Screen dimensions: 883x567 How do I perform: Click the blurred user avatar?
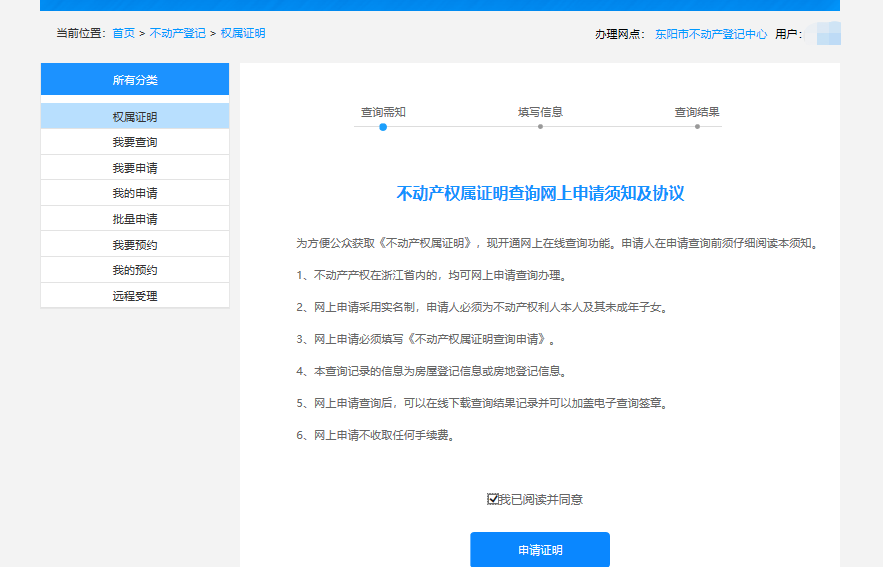[x=823, y=33]
